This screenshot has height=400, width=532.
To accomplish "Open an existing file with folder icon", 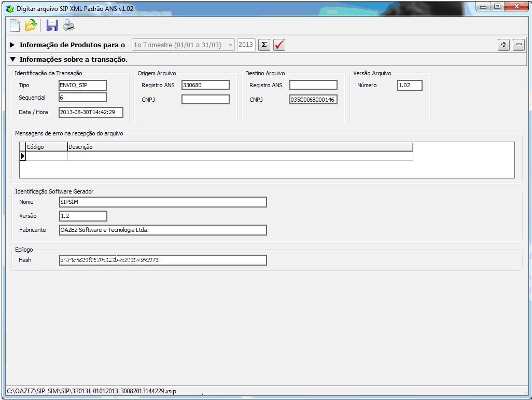I will click(x=31, y=25).
